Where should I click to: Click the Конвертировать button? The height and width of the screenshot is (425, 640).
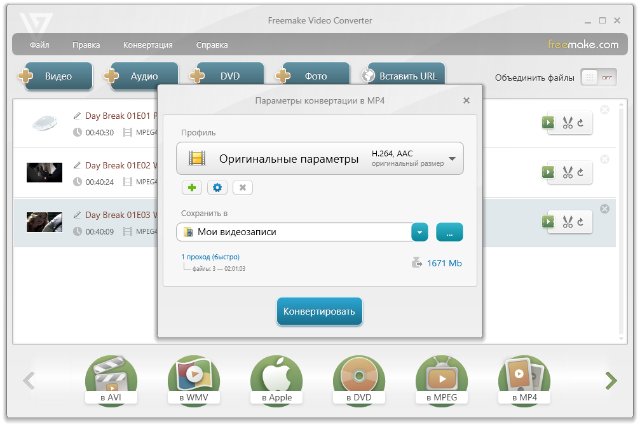[x=319, y=312]
